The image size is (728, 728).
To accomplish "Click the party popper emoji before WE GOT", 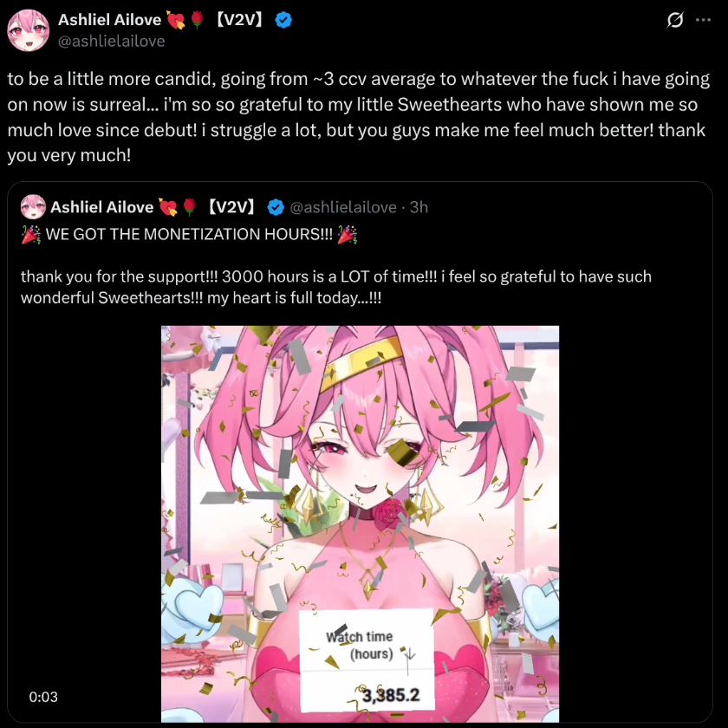I will (31, 235).
